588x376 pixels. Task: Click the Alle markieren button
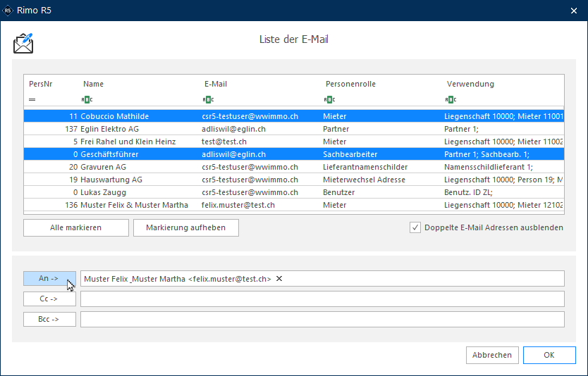point(76,227)
